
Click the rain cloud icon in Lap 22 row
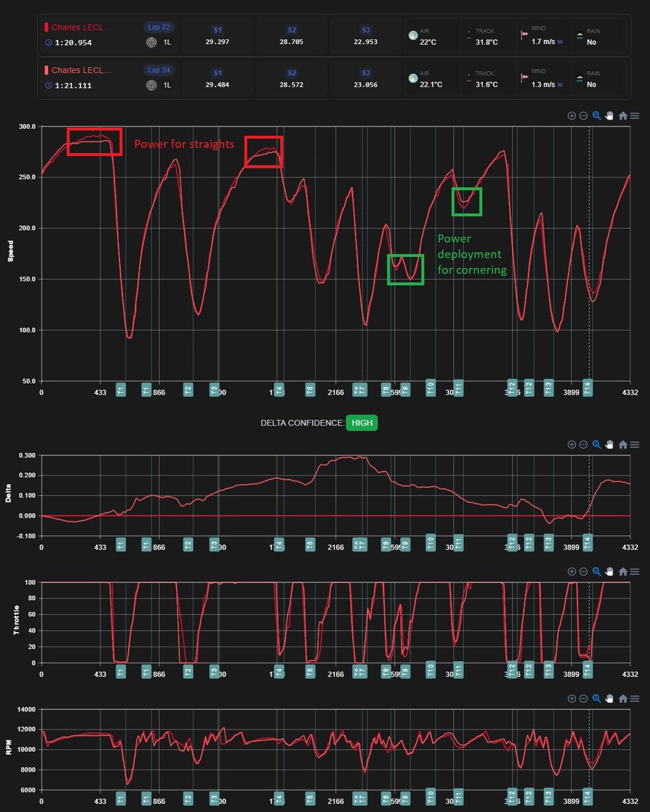[580, 36]
